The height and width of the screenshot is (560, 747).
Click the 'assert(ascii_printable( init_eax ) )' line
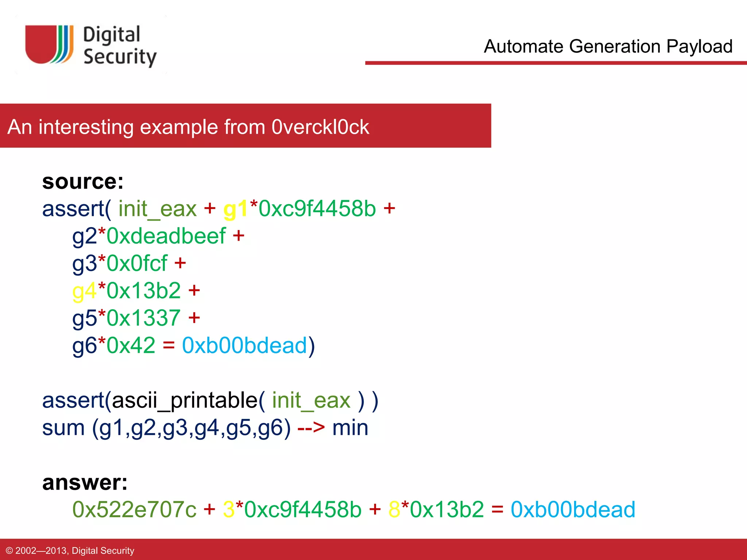[x=210, y=401]
